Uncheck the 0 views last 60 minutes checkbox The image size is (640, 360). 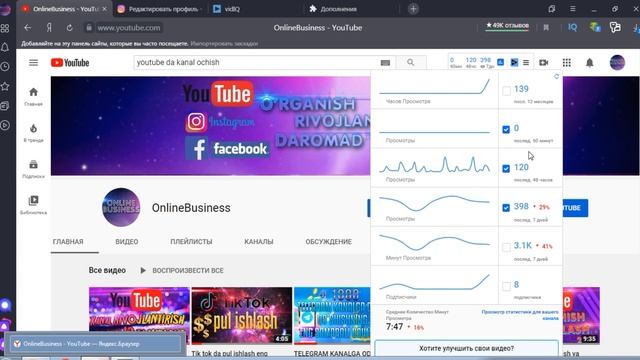tap(506, 129)
